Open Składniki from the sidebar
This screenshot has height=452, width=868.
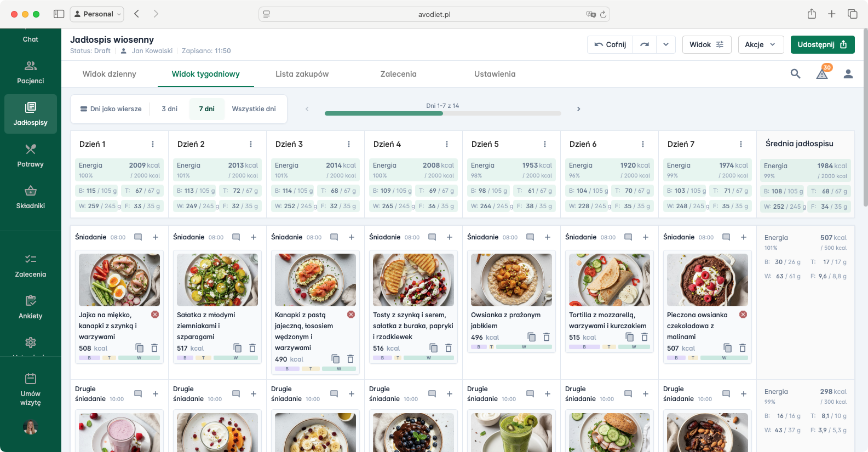31,197
